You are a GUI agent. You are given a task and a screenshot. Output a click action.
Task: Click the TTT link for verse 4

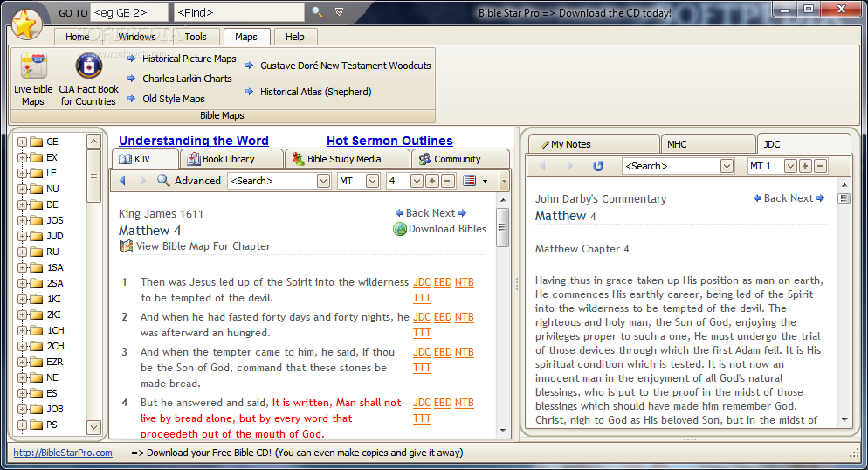422,418
